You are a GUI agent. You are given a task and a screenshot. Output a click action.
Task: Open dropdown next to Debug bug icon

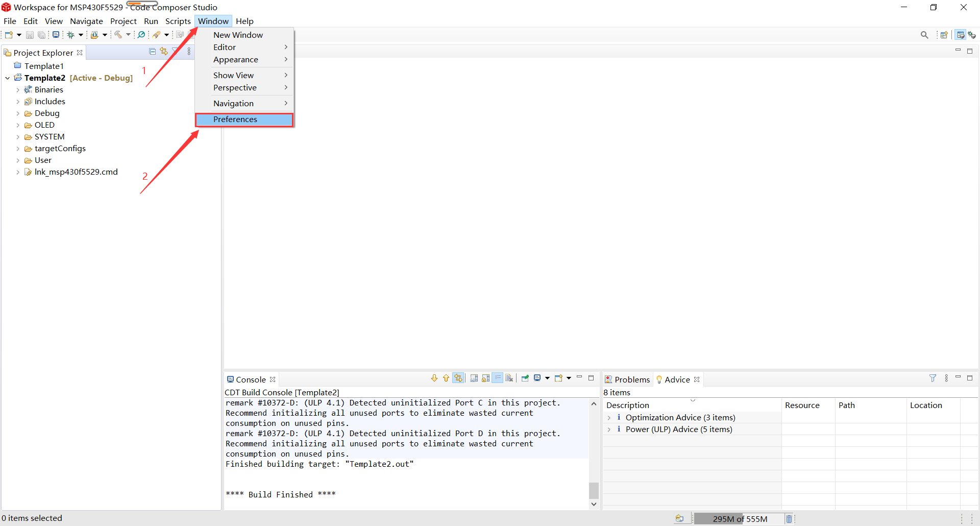(81, 35)
